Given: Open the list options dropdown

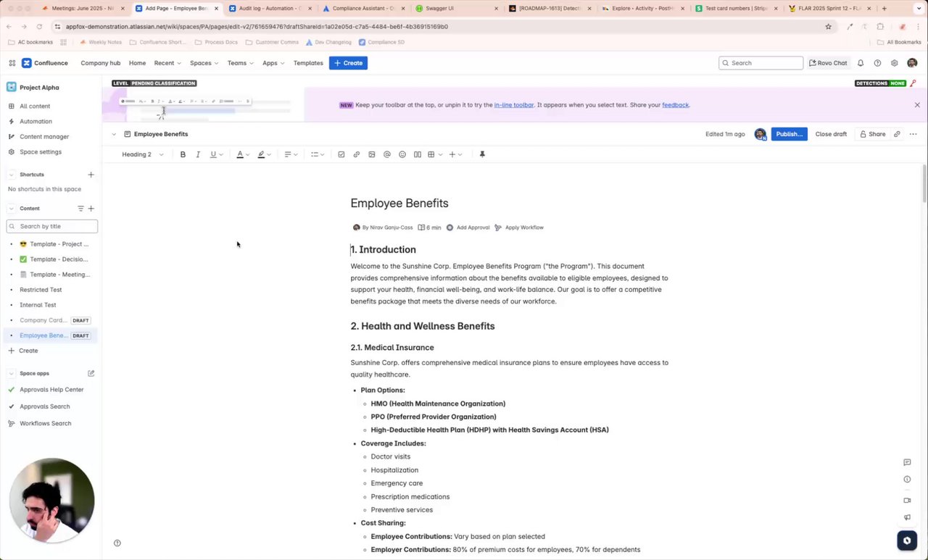Looking at the screenshot, I should point(318,154).
